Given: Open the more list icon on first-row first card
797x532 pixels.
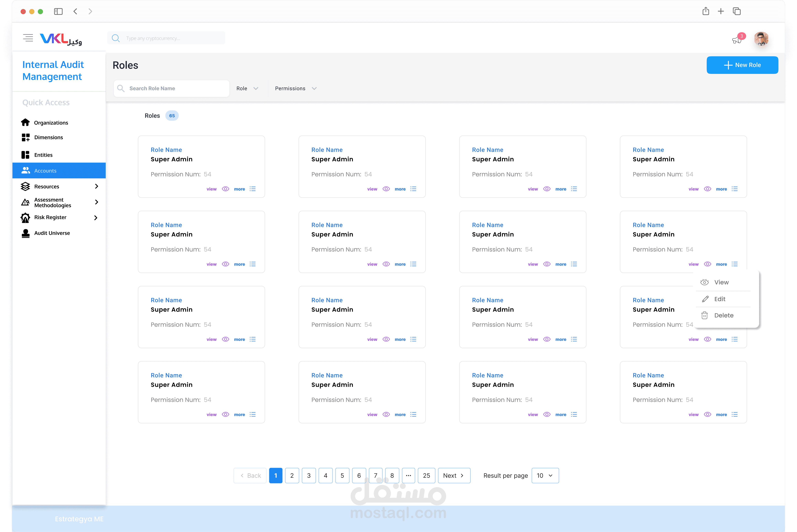Looking at the screenshot, I should (x=252, y=189).
